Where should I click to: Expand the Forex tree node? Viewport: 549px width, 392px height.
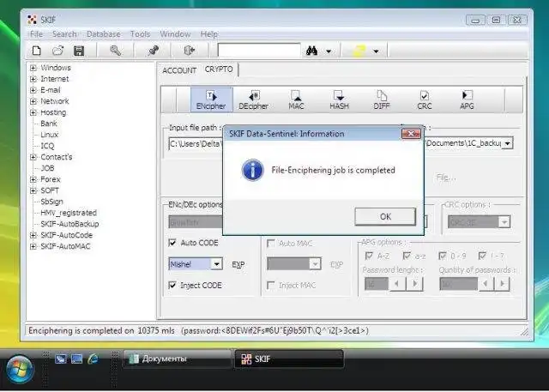[x=33, y=179]
